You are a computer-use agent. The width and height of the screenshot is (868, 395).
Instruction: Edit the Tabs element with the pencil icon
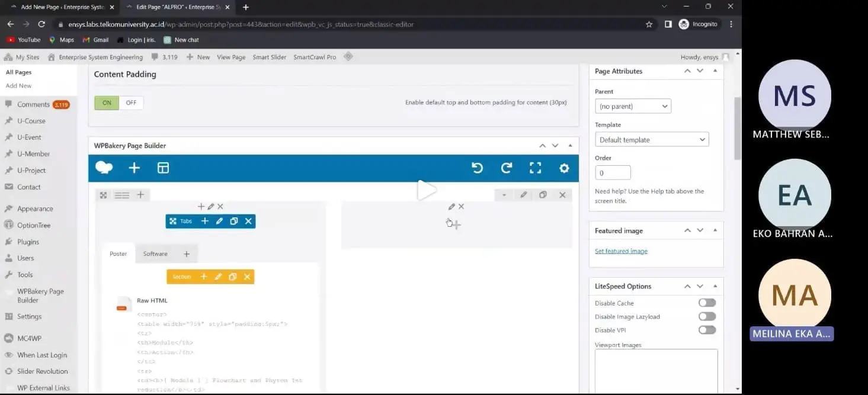pyautogui.click(x=219, y=221)
